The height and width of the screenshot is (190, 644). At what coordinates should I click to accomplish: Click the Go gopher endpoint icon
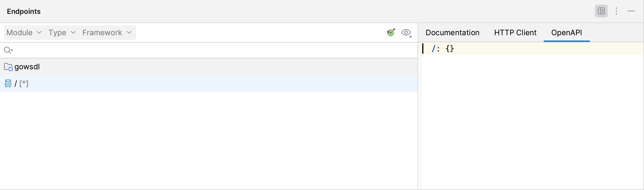[x=8, y=83]
